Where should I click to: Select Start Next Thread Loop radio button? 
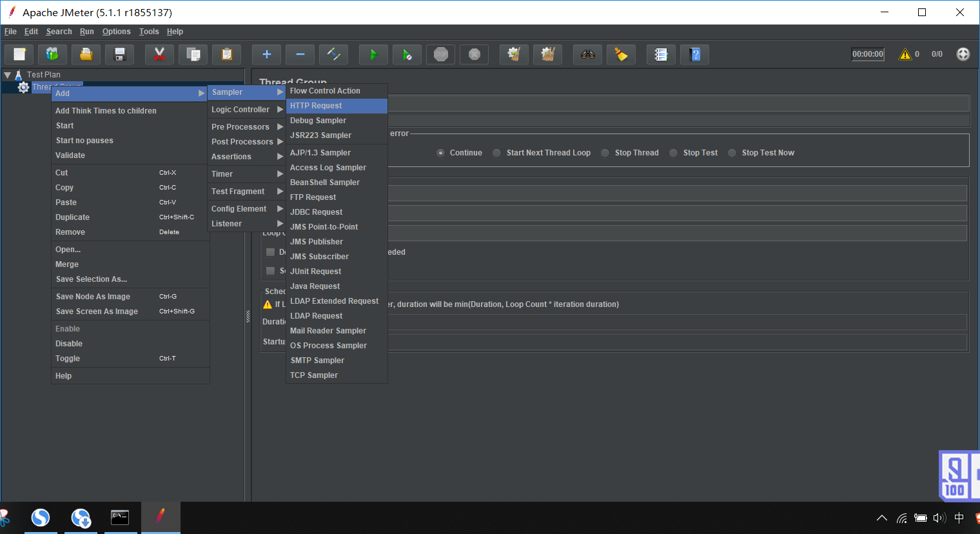coord(496,153)
